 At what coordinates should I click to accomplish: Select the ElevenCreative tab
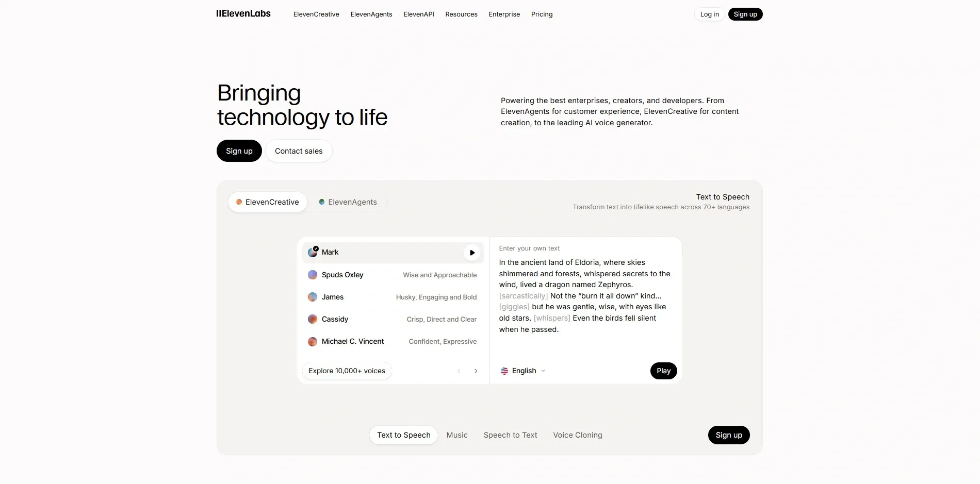point(267,202)
